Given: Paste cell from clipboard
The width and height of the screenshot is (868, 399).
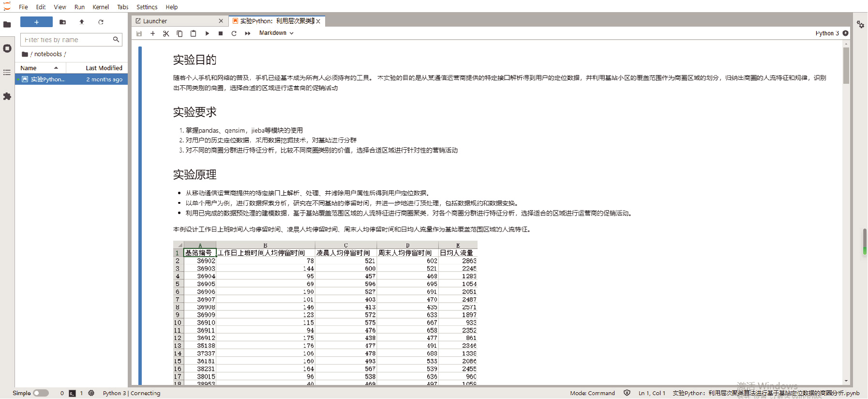Looking at the screenshot, I should (x=193, y=33).
